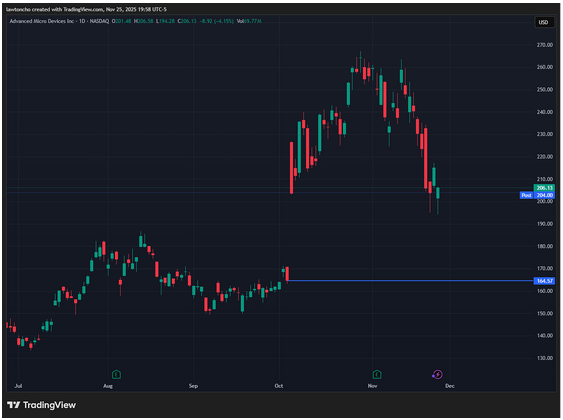
Task: Click the Oct label on time axis
Action: [279, 386]
